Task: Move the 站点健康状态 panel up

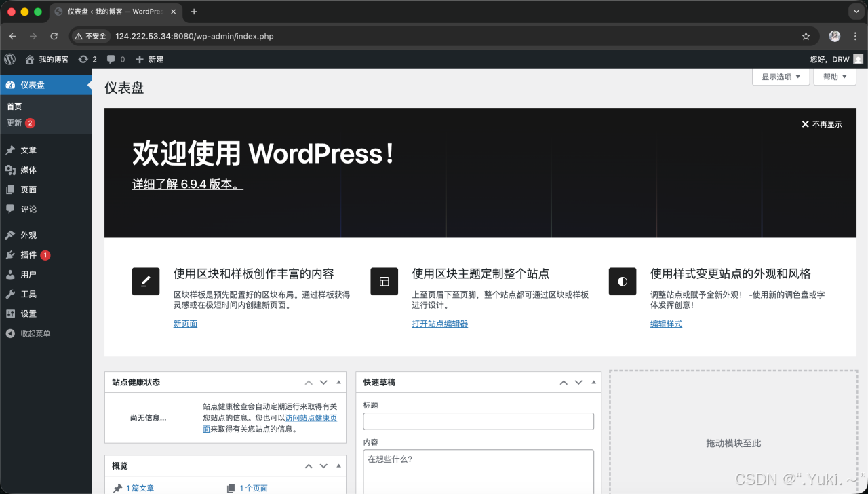Action: pos(309,383)
